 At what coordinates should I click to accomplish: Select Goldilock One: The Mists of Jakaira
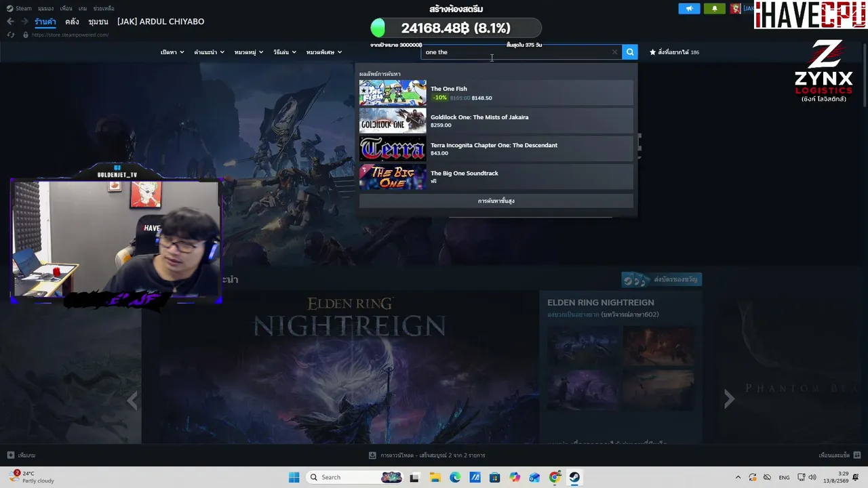pyautogui.click(x=496, y=121)
